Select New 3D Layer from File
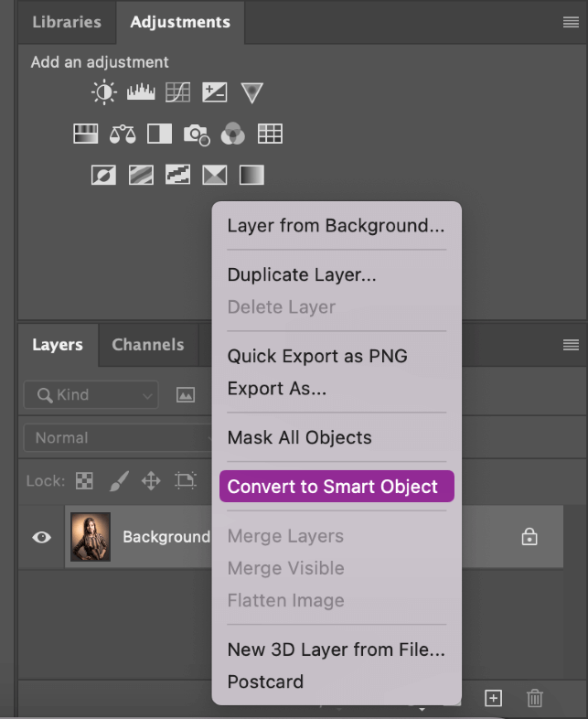Screen dimensions: 588x719 coord(337,649)
